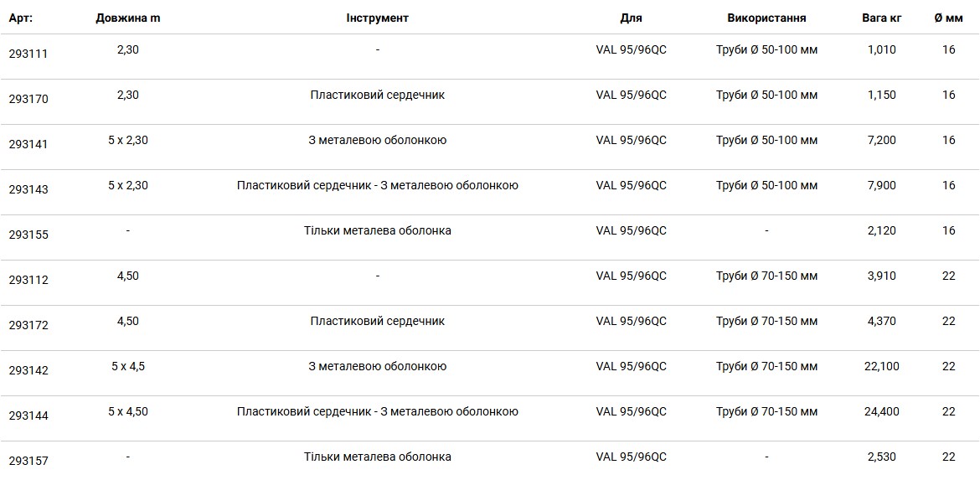Click weight value 24,400
This screenshot has height=480, width=980.
[882, 411]
